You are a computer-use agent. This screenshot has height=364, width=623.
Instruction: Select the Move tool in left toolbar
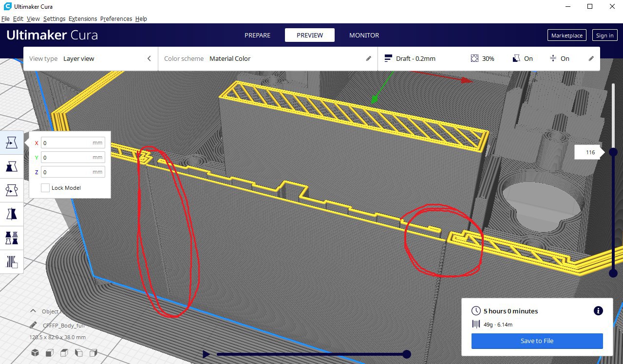tap(11, 143)
